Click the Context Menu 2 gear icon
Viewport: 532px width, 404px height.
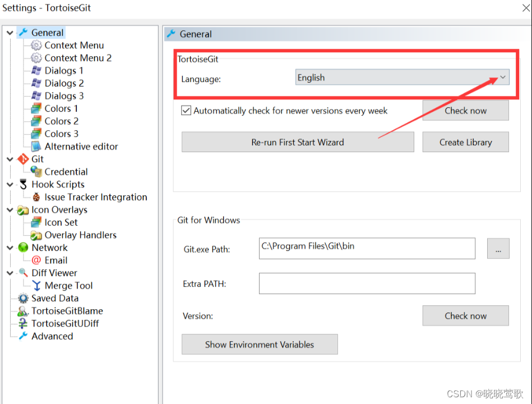click(36, 58)
